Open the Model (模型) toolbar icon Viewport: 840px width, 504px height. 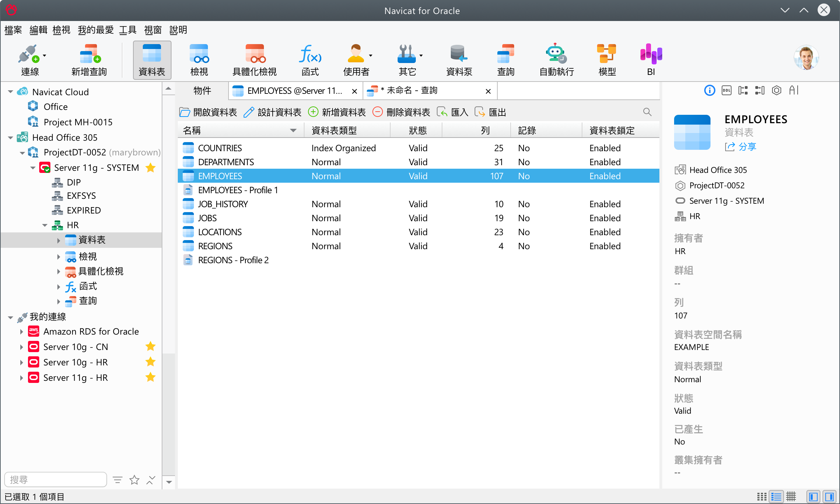point(607,60)
